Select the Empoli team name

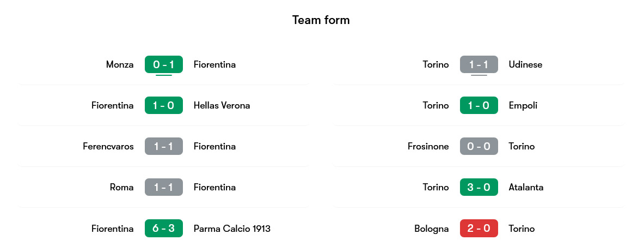(523, 105)
